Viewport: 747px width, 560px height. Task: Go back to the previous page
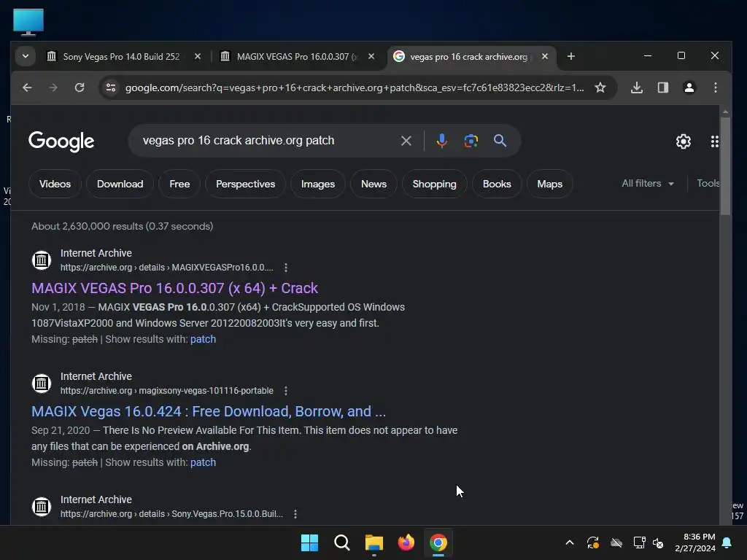pos(27,87)
